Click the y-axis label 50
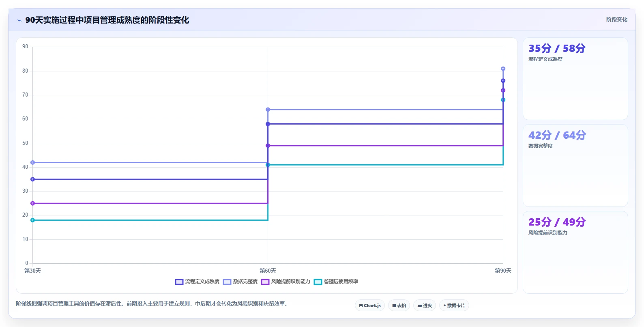 (25, 143)
